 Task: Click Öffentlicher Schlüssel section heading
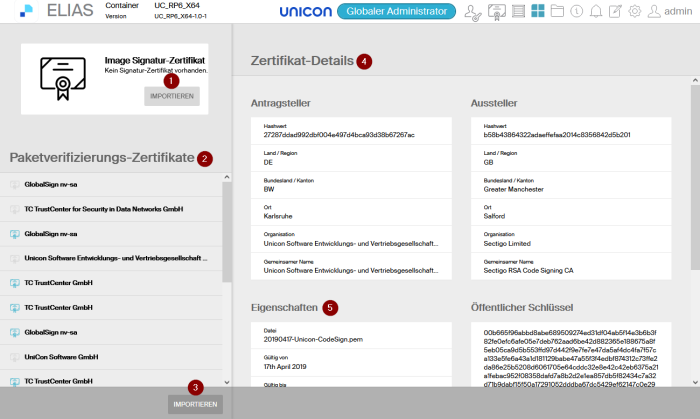(x=522, y=307)
